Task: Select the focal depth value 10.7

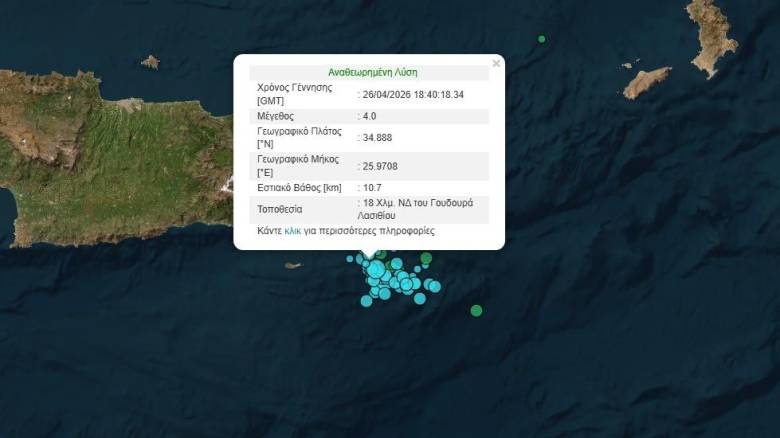Action: pyautogui.click(x=372, y=187)
